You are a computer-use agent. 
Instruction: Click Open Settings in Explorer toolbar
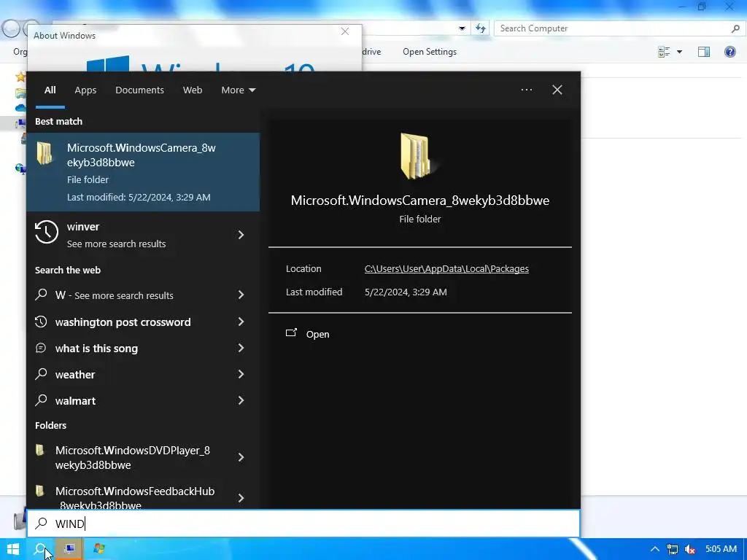(429, 52)
